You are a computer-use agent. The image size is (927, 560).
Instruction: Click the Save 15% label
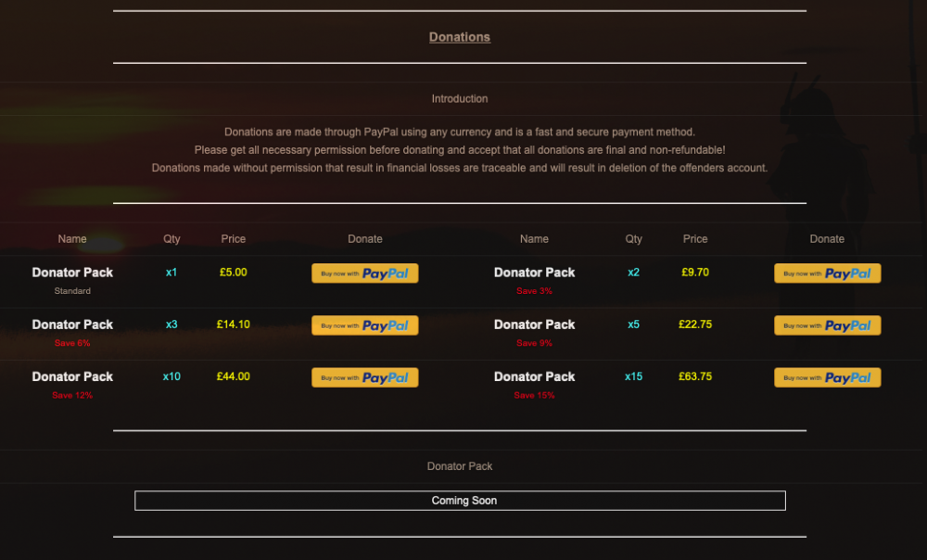pos(534,395)
